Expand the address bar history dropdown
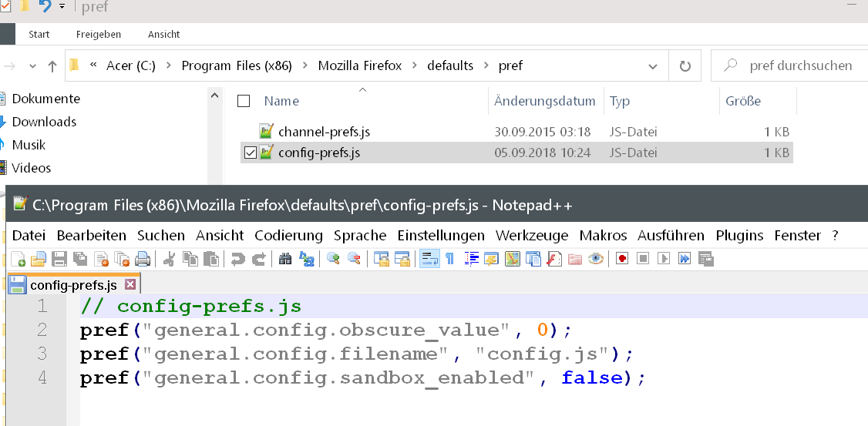Screen dimensions: 868x426 tap(652, 66)
